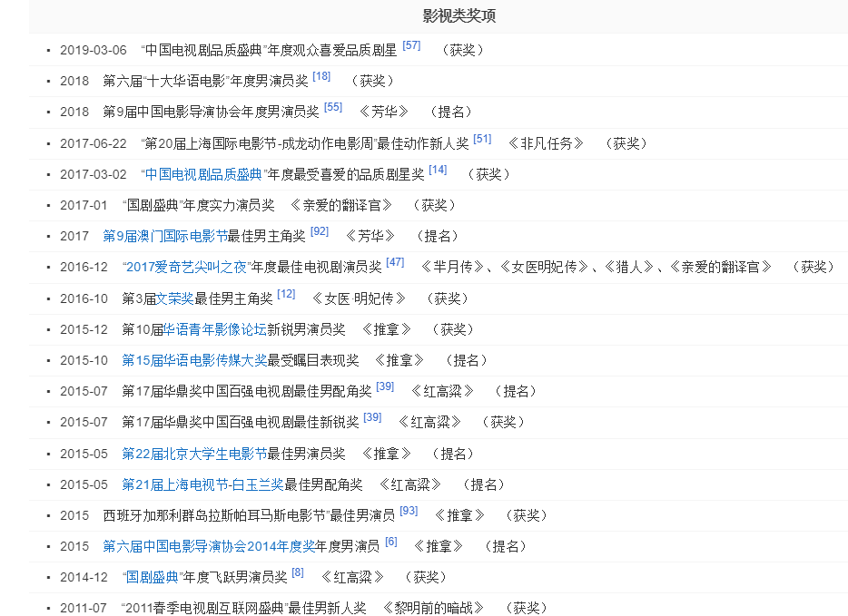This screenshot has width=848, height=616.
Task: Click 《芳华》 in 导演协会年度男演员奖 row
Action: (x=383, y=112)
